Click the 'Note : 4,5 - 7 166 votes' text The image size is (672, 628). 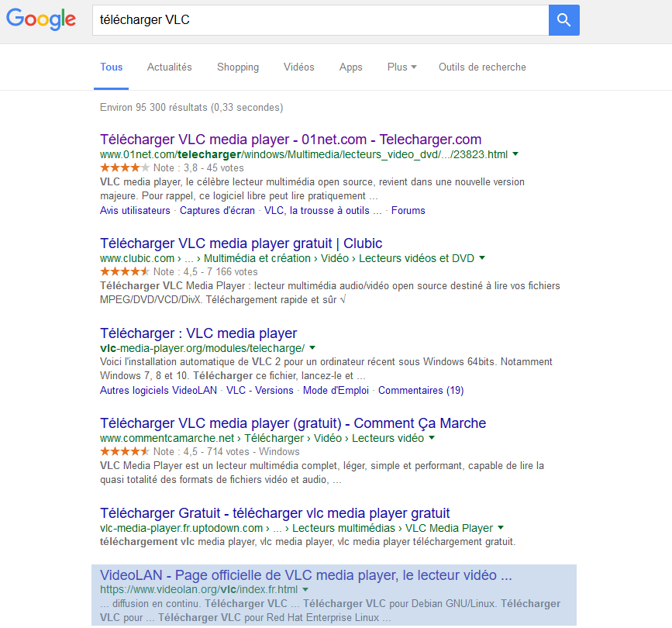pos(205,272)
